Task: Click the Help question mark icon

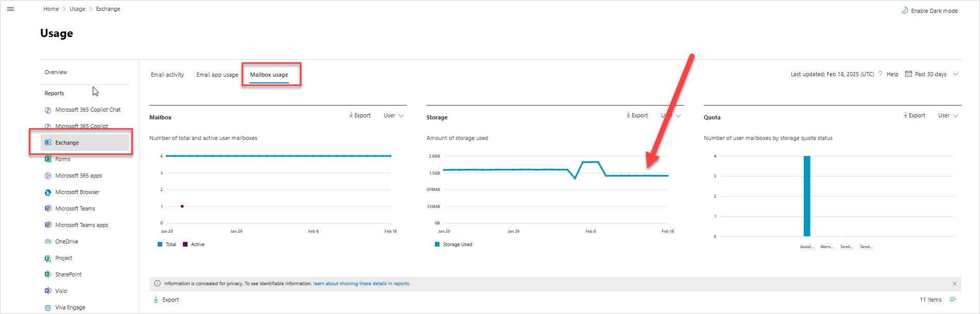Action: tap(881, 74)
